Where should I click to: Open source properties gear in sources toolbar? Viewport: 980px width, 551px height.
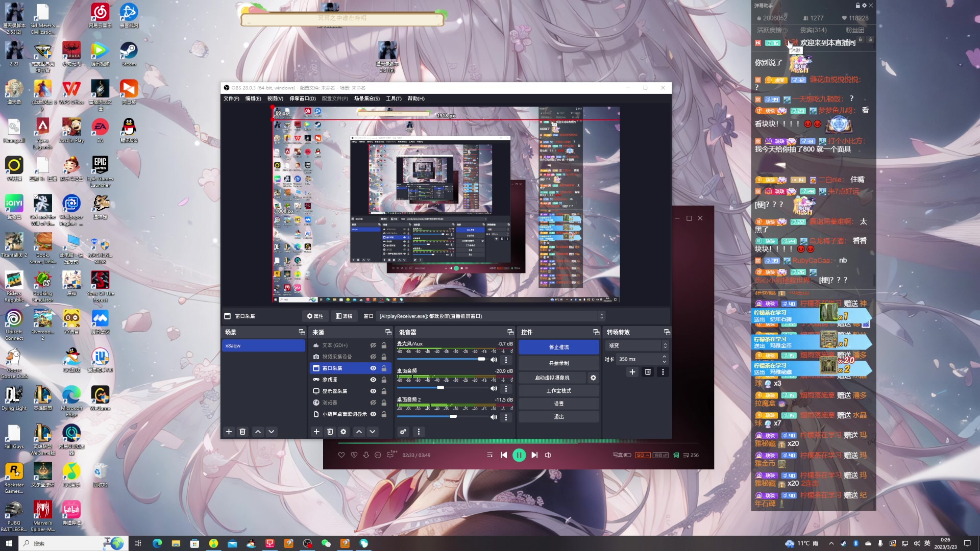344,432
